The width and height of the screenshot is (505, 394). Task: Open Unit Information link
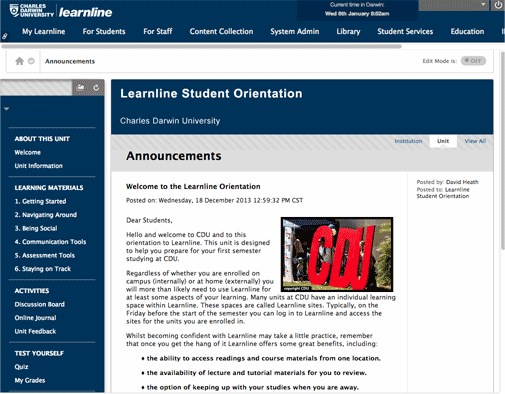(x=39, y=166)
